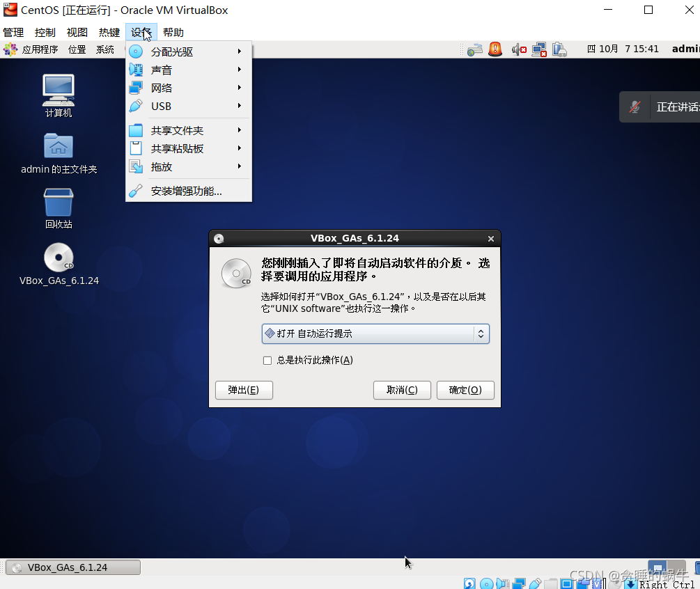Click the USB status bar icon
This screenshot has height=589, width=700.
point(535,583)
